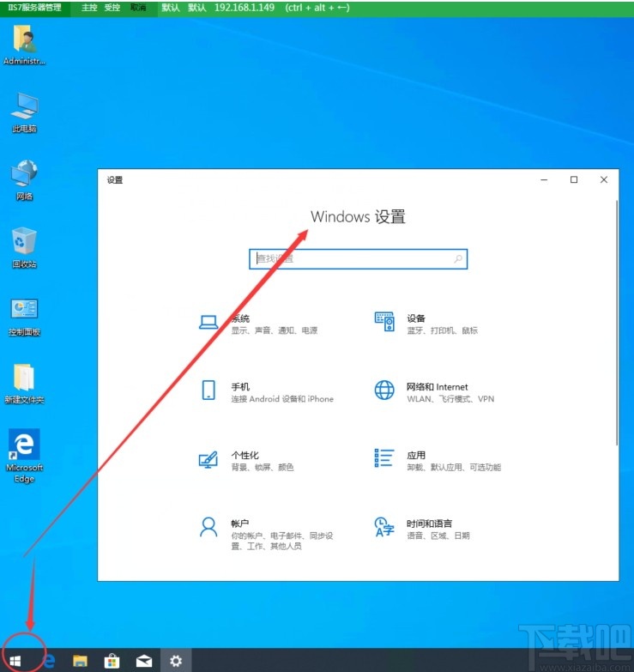
Task: Click the 个性化 category title
Action: [245, 455]
